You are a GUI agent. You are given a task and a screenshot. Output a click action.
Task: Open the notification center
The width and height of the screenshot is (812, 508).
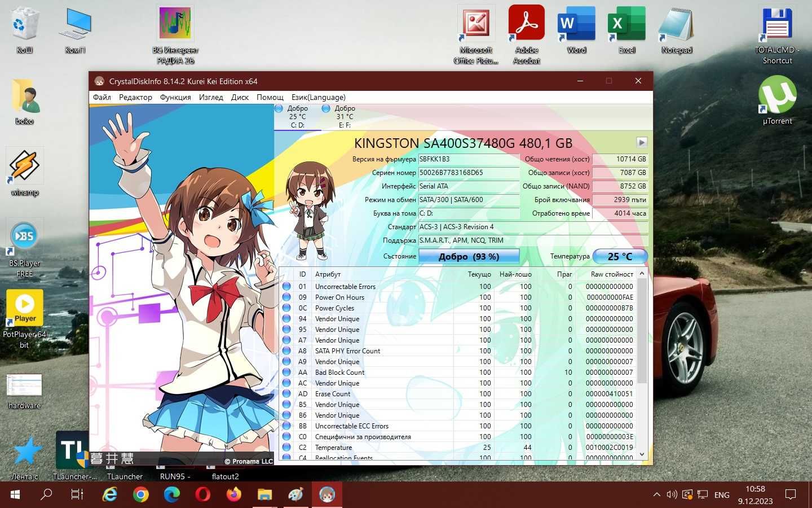tap(791, 495)
